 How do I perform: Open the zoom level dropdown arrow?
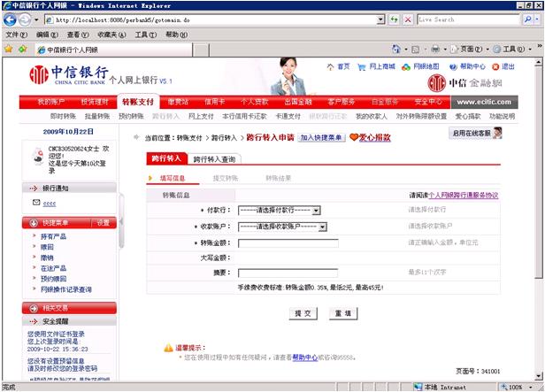531,387
